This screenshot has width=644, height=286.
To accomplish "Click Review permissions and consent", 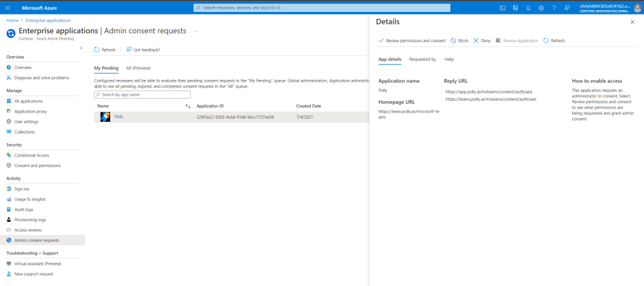I will pos(412,40).
